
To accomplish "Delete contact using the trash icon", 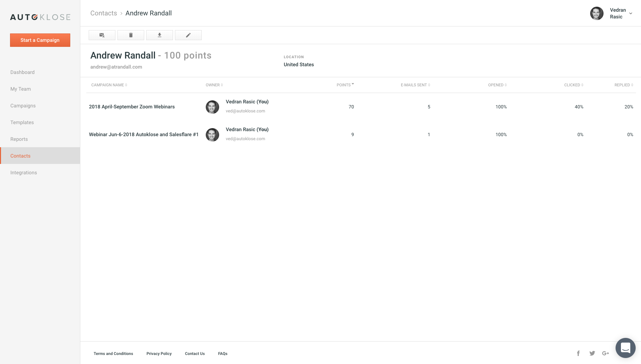I will (131, 35).
